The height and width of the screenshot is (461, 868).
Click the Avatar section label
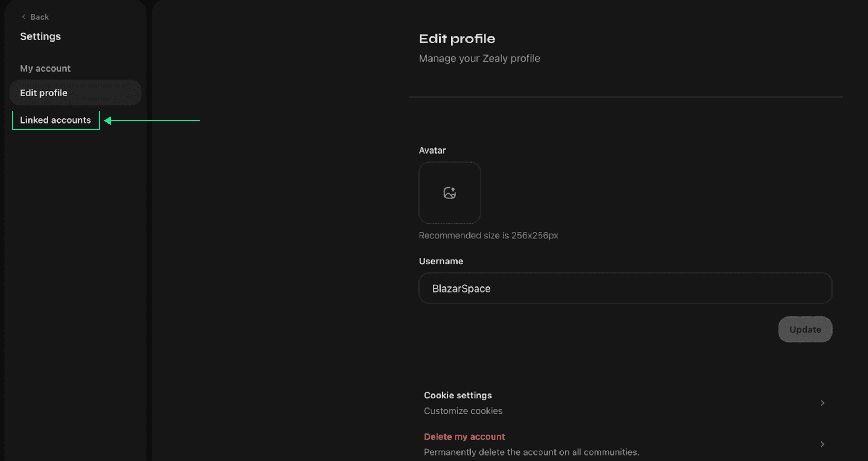point(432,150)
